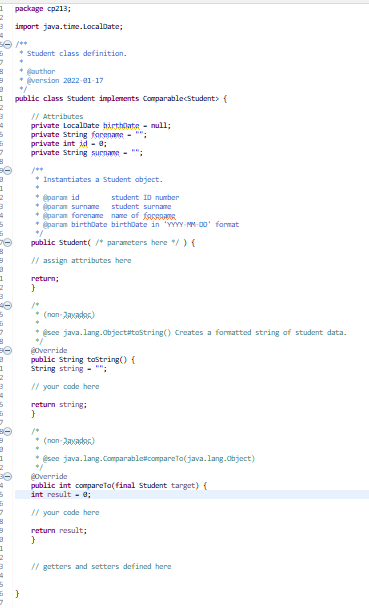Screen dimensions: 369x608
Task: Click '@see java.lang.Object#toString()' comment line
Action: click(195, 333)
